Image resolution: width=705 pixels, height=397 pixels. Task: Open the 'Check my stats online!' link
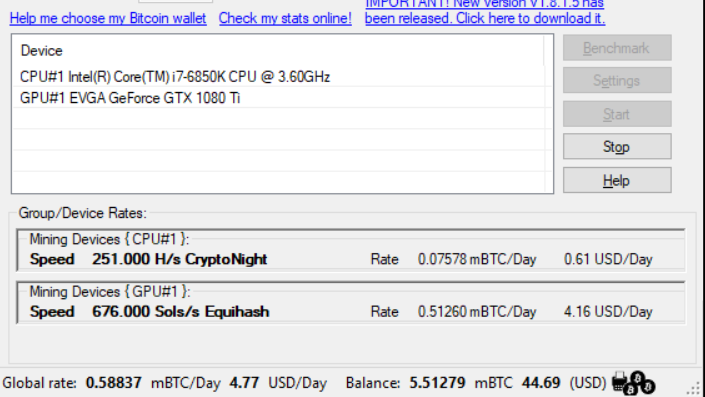285,18
